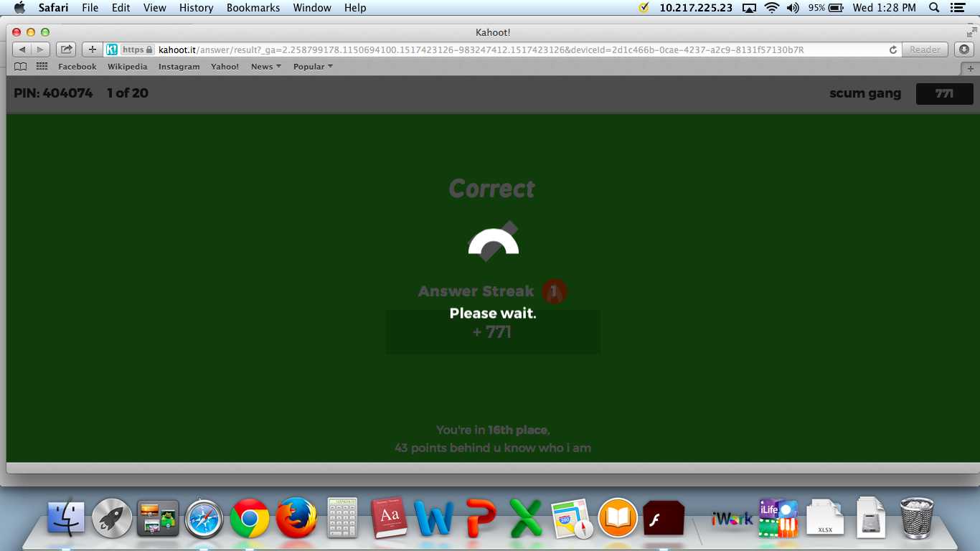Open a new tab with the plus button

point(970,68)
